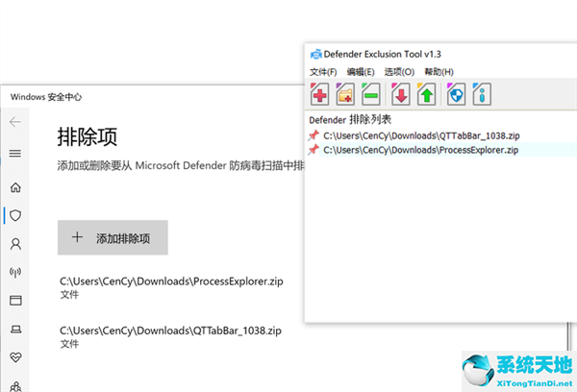Open Device security laptop icon in sidebar
Image resolution: width=577 pixels, height=392 pixels.
pos(15,330)
